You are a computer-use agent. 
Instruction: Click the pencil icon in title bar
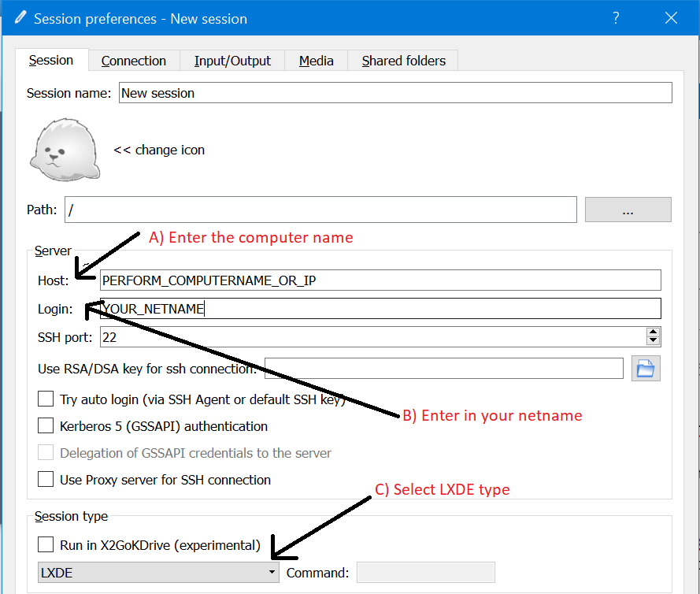point(20,18)
